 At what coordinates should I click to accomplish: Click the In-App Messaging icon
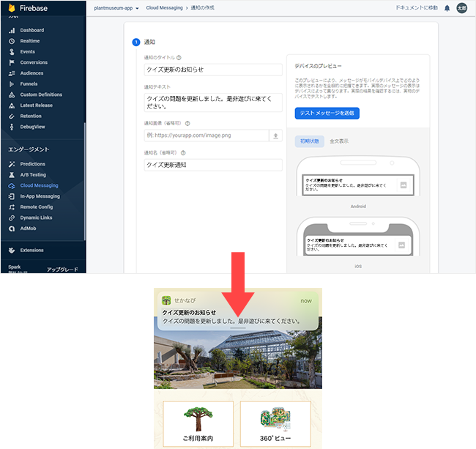[12, 196]
